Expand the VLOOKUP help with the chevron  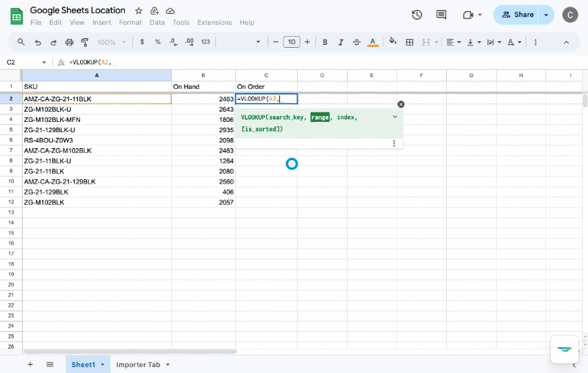tap(395, 117)
